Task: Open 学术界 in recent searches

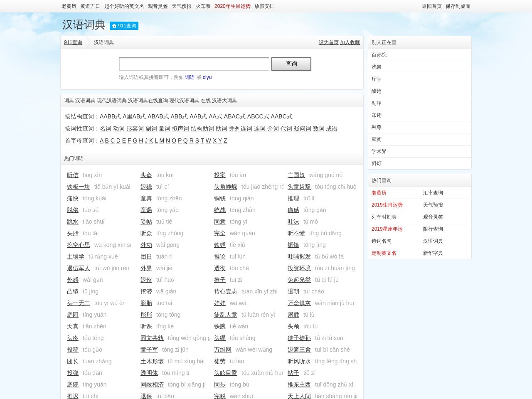Action: tap(379, 151)
